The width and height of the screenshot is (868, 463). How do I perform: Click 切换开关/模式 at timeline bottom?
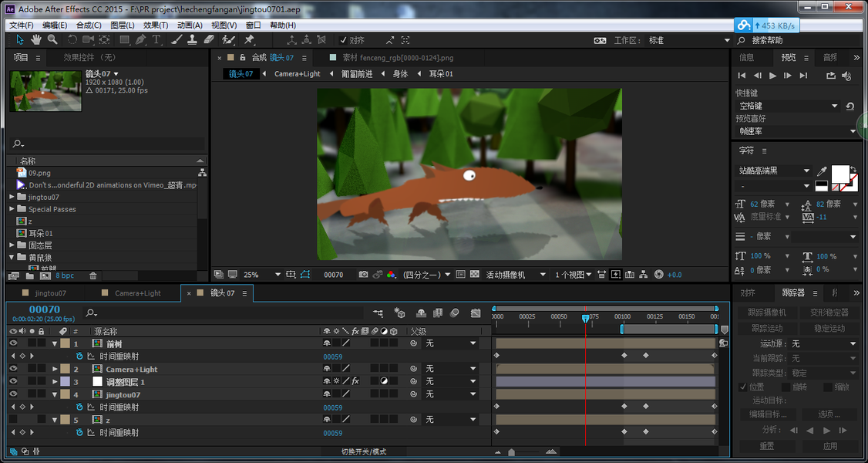tap(364, 451)
